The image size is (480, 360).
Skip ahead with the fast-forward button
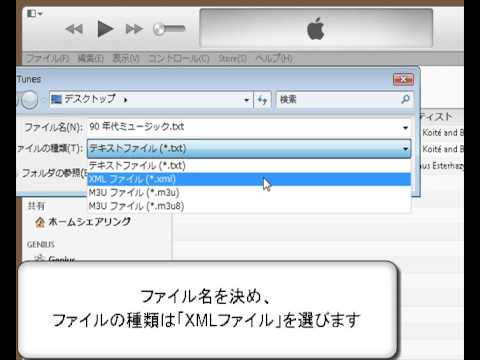tap(134, 29)
